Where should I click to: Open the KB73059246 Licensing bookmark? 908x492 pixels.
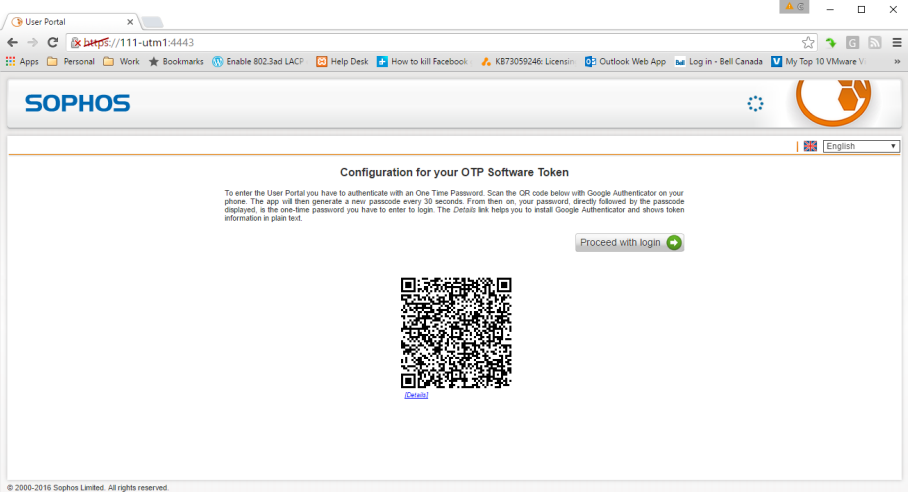(528, 61)
